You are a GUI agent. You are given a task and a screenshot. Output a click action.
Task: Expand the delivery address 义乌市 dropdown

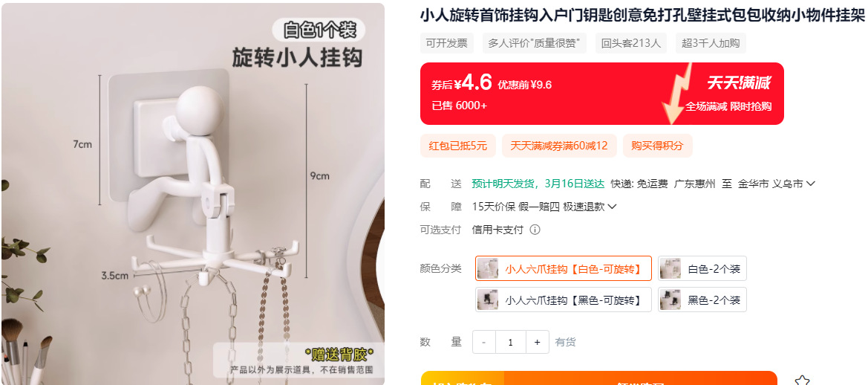(x=810, y=184)
